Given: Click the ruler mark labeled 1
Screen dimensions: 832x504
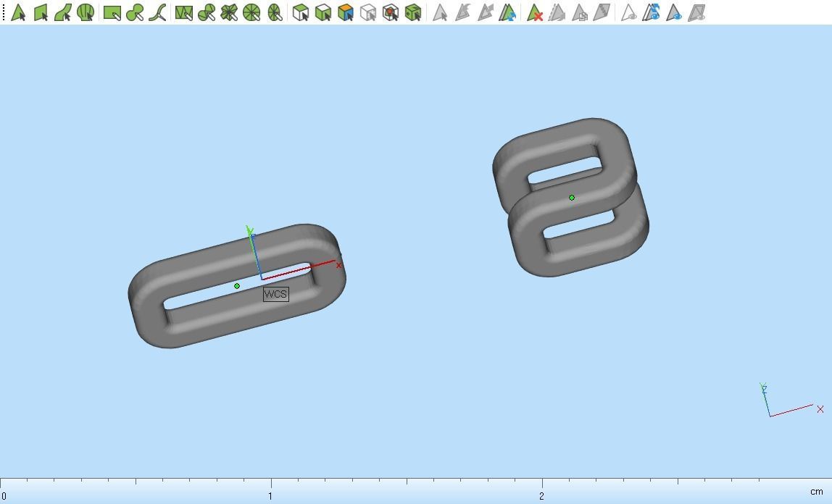Looking at the screenshot, I should click(270, 496).
